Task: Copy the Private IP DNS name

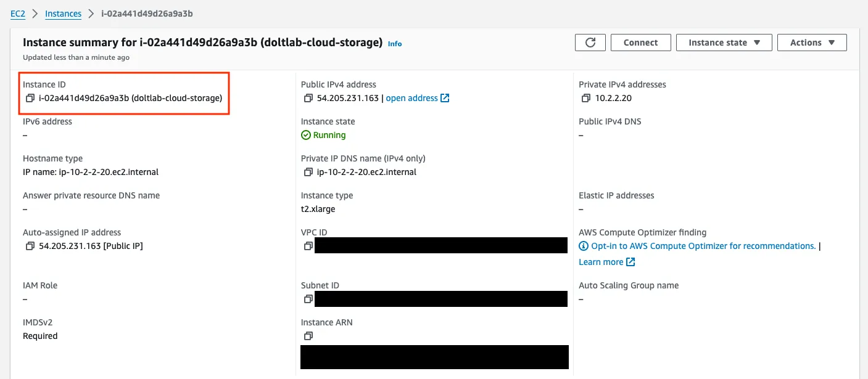Action: [x=308, y=172]
